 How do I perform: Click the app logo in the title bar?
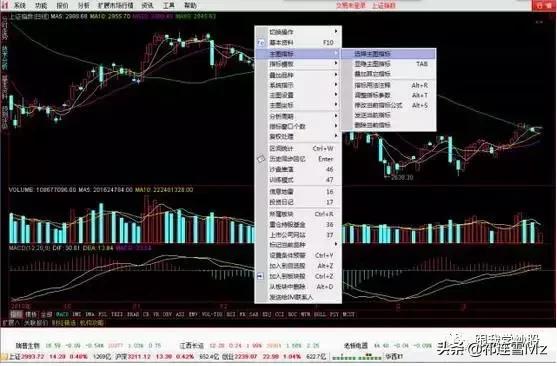click(x=5, y=5)
